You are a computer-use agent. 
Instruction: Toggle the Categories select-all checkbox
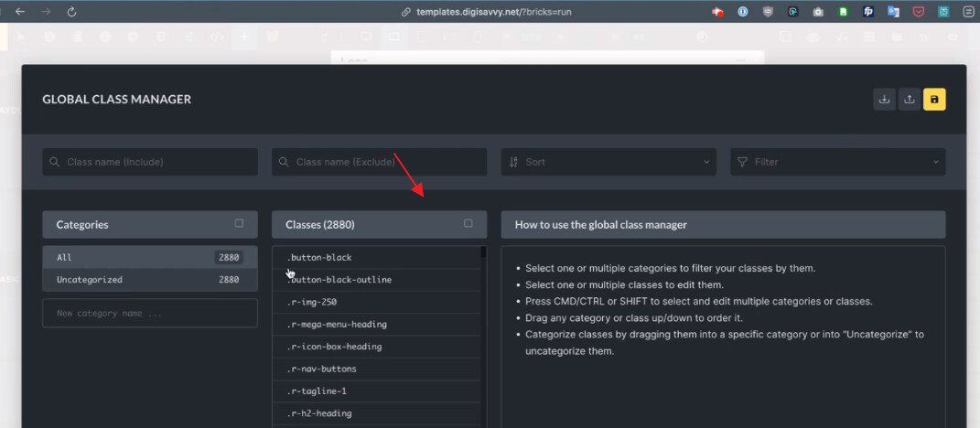tap(239, 223)
